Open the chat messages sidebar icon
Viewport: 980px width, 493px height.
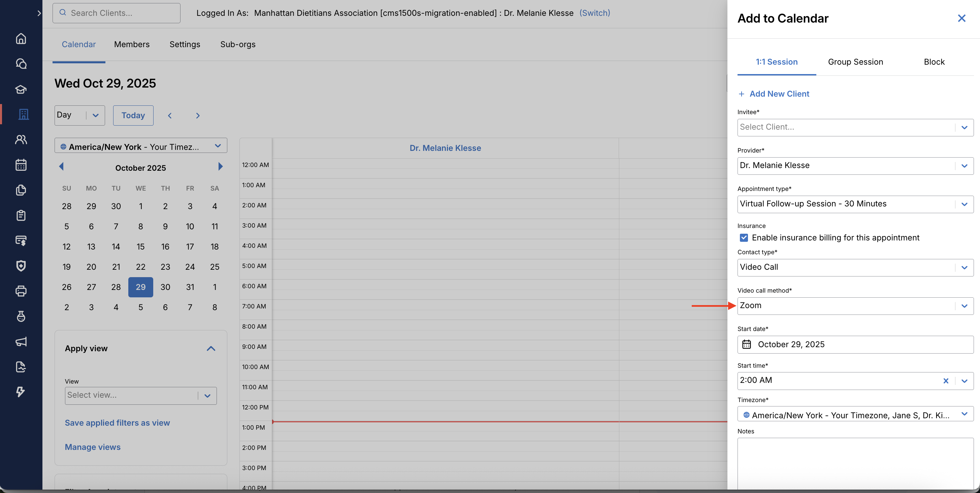pos(21,64)
